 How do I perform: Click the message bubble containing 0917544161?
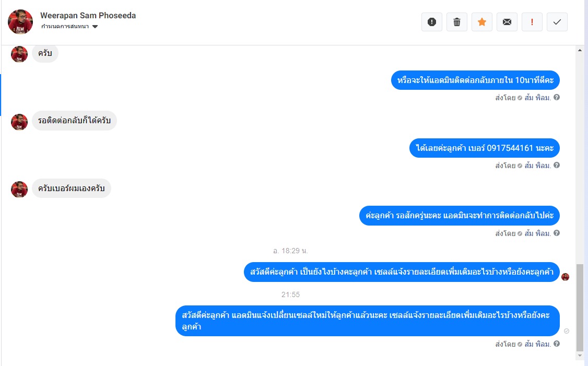point(485,148)
